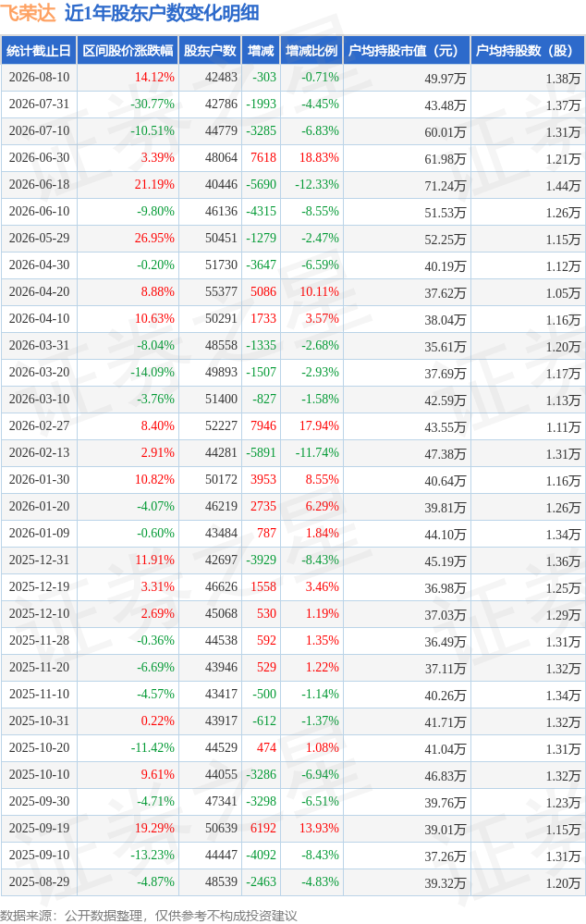Click the 户均持股市值（元） column header

point(407,51)
